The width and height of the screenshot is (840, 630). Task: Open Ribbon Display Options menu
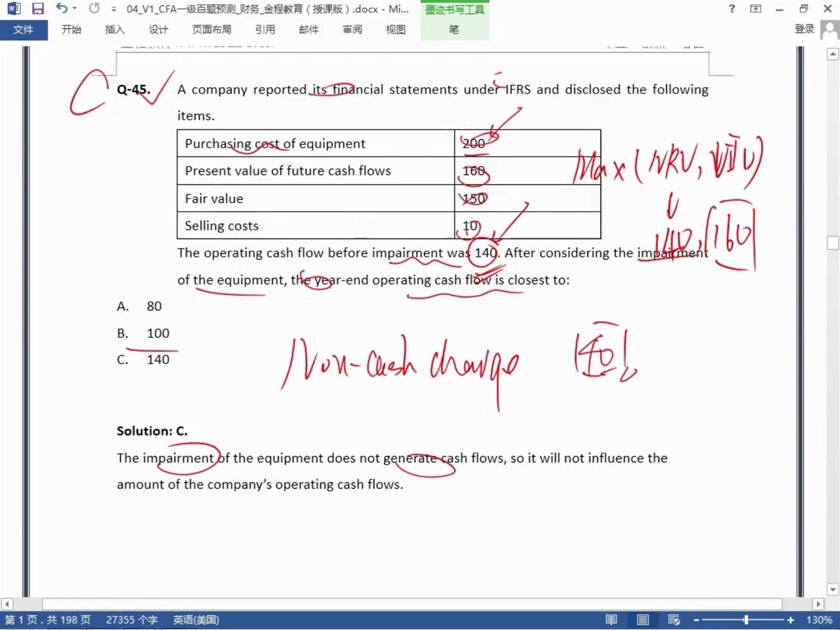755,9
